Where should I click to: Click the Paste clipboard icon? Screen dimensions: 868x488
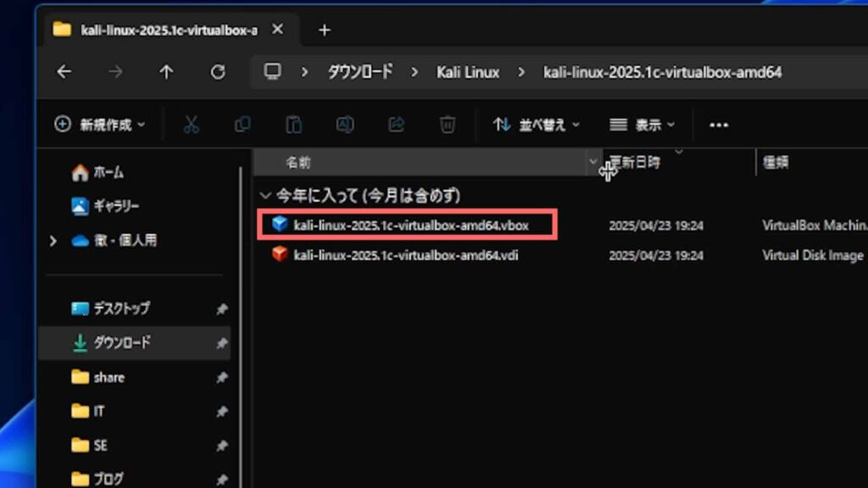pyautogui.click(x=294, y=125)
